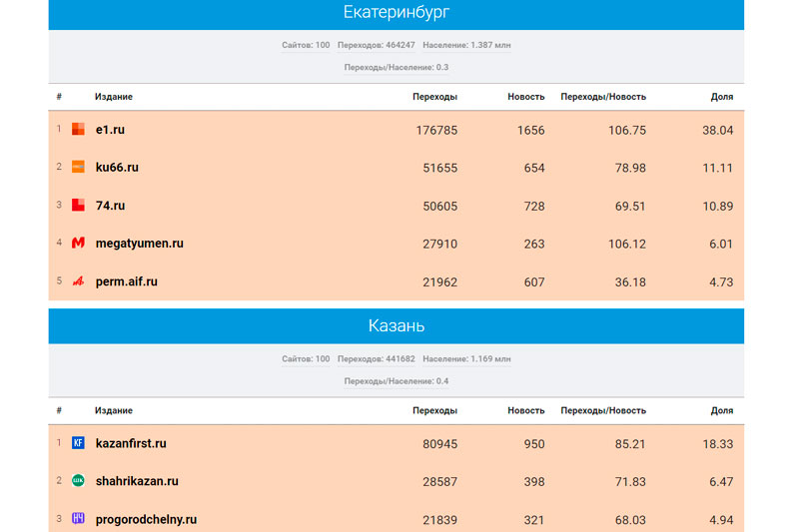Open the megatyumen.ru link
Viewport: 799px width, 532px height.
pos(139,244)
